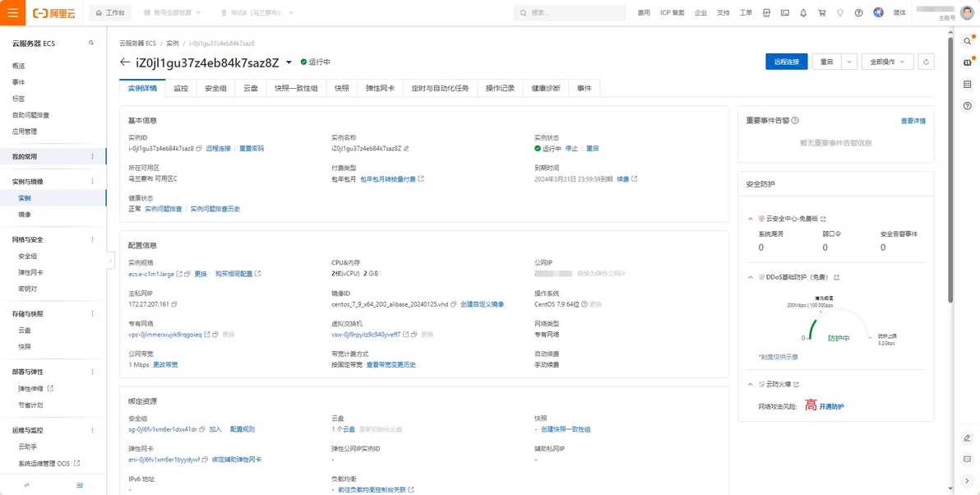Viewport: 980px width, 495px height.
Task: Switch to the 快照一致性组 tab
Action: pos(296,88)
